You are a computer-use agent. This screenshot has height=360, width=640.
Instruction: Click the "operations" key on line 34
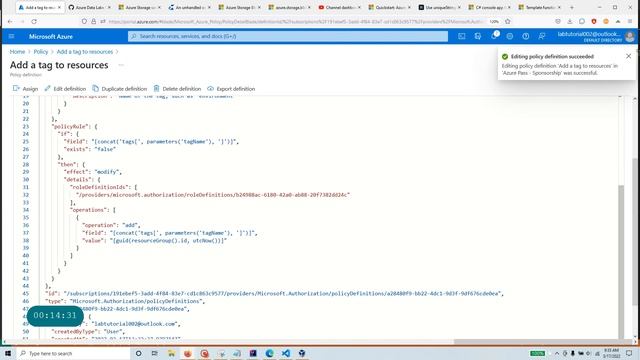tap(88, 210)
